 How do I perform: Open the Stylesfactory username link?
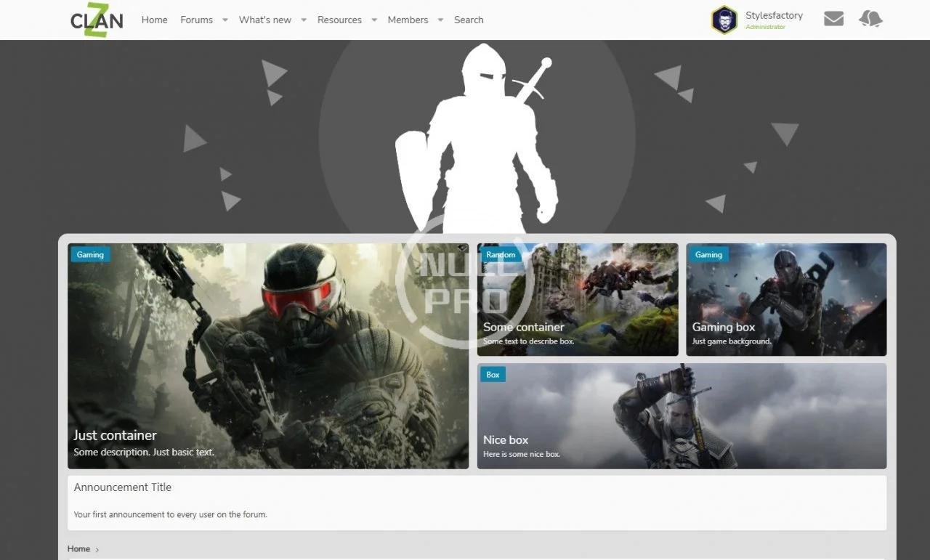[774, 15]
